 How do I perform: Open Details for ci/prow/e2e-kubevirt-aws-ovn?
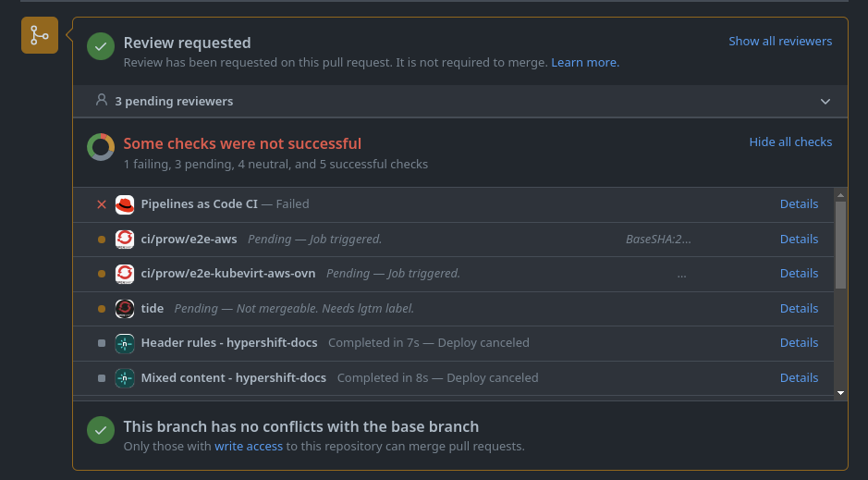(x=799, y=274)
